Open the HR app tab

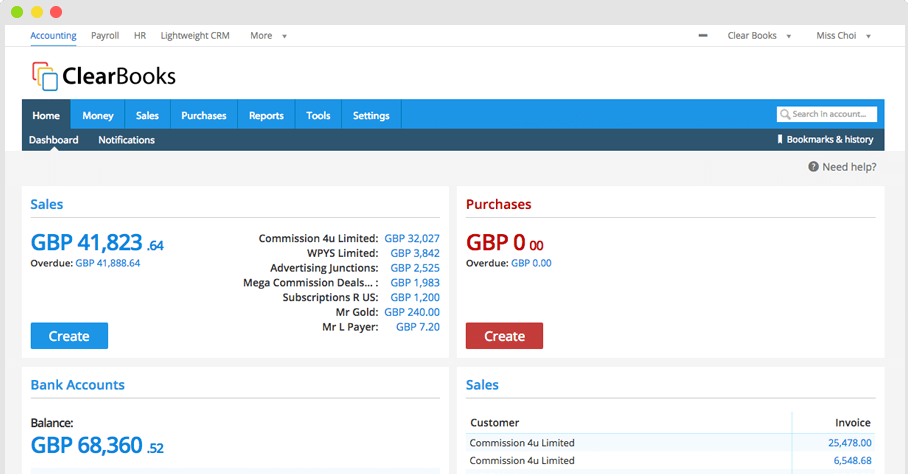click(x=140, y=36)
